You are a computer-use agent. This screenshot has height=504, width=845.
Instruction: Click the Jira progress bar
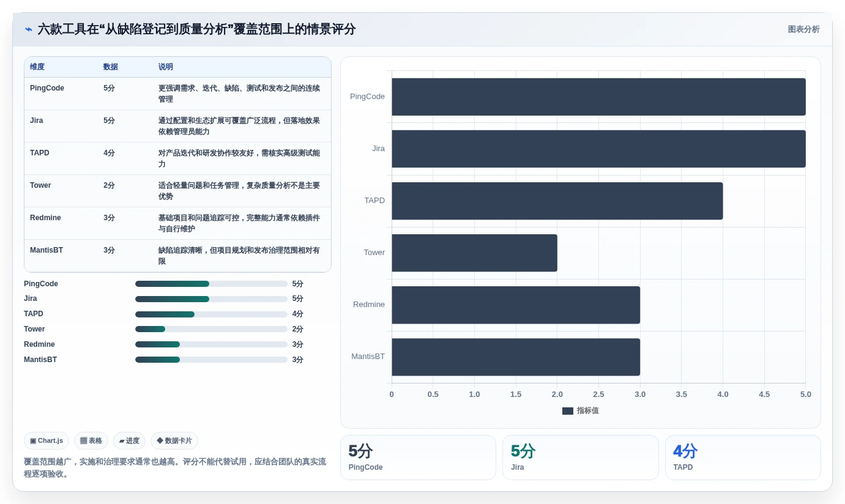[211, 299]
